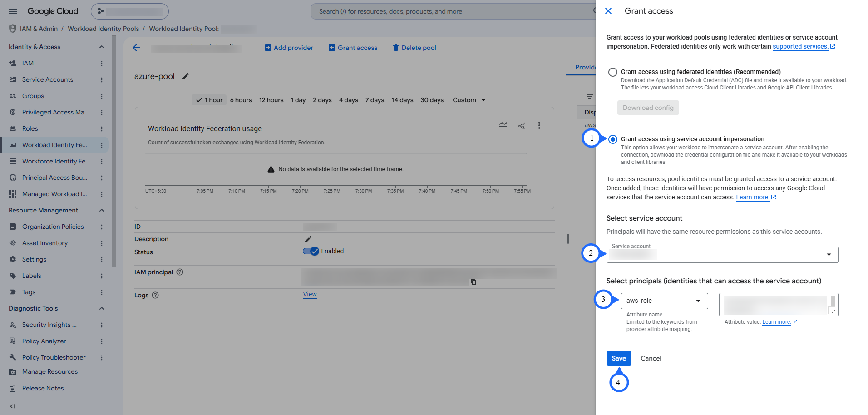Open the Custom time range dropdown

tap(469, 100)
